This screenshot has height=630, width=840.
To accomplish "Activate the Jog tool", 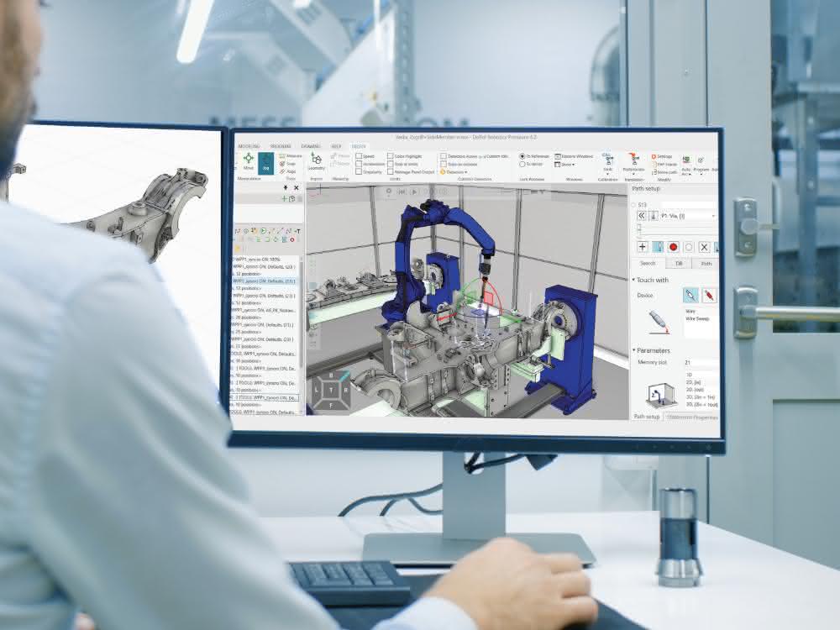I will pyautogui.click(x=265, y=162).
